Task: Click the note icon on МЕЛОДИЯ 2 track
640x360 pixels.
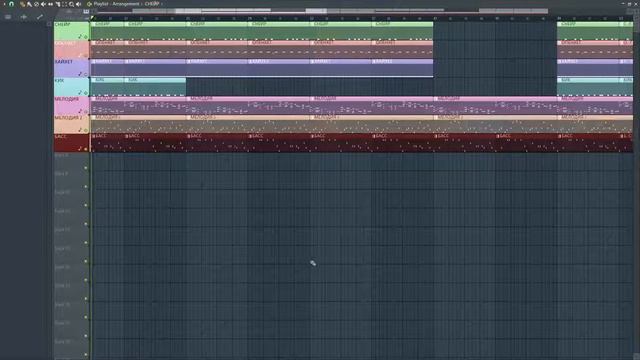Action: (x=80, y=130)
